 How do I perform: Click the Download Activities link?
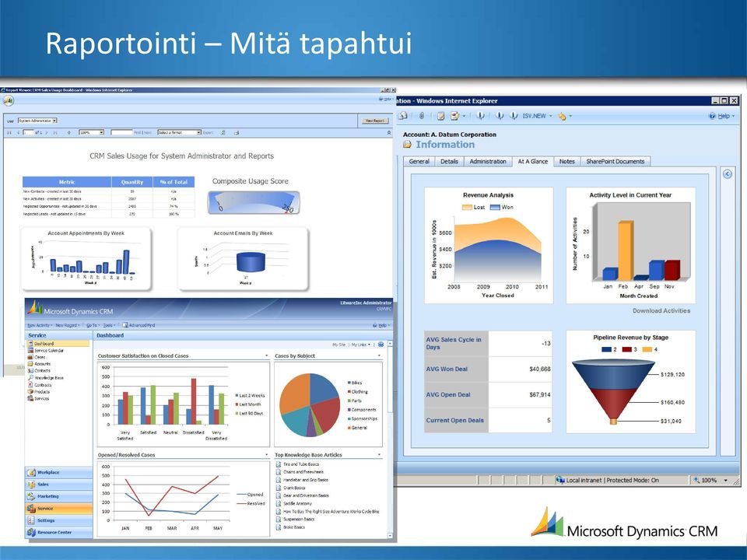[x=661, y=310]
